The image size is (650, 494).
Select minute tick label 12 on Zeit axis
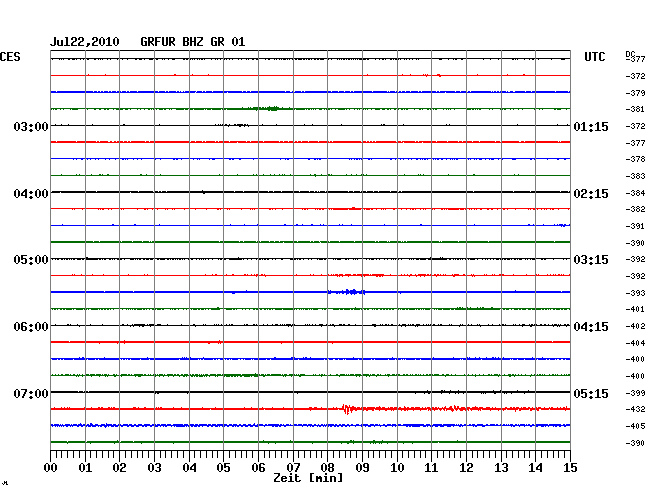(466, 468)
